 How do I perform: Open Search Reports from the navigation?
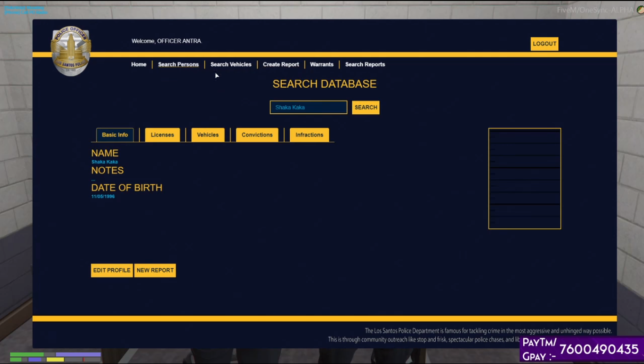click(365, 64)
